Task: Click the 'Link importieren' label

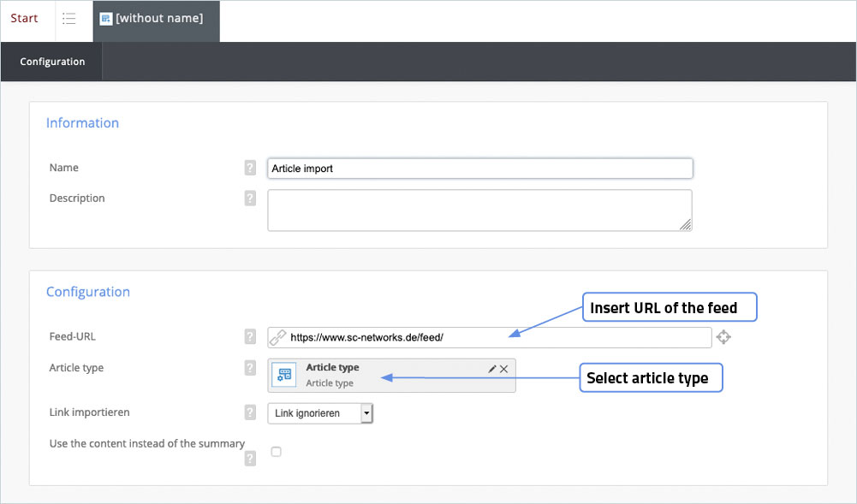Action: pyautogui.click(x=90, y=412)
